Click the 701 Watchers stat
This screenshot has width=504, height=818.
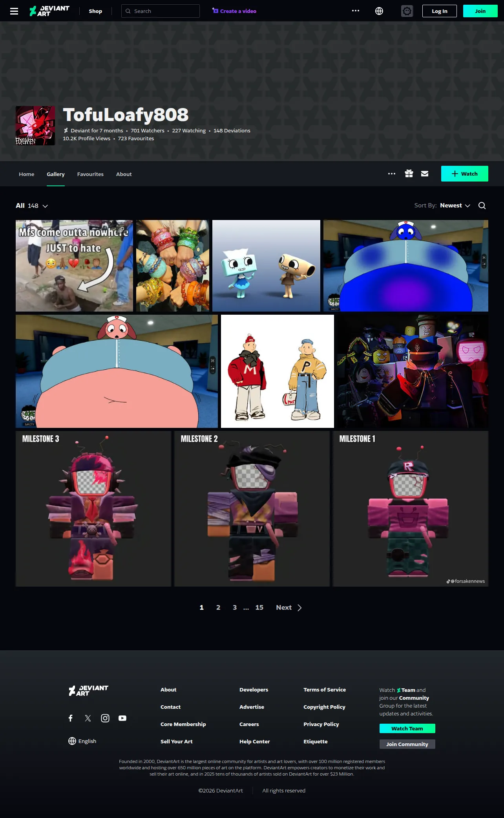point(148,130)
